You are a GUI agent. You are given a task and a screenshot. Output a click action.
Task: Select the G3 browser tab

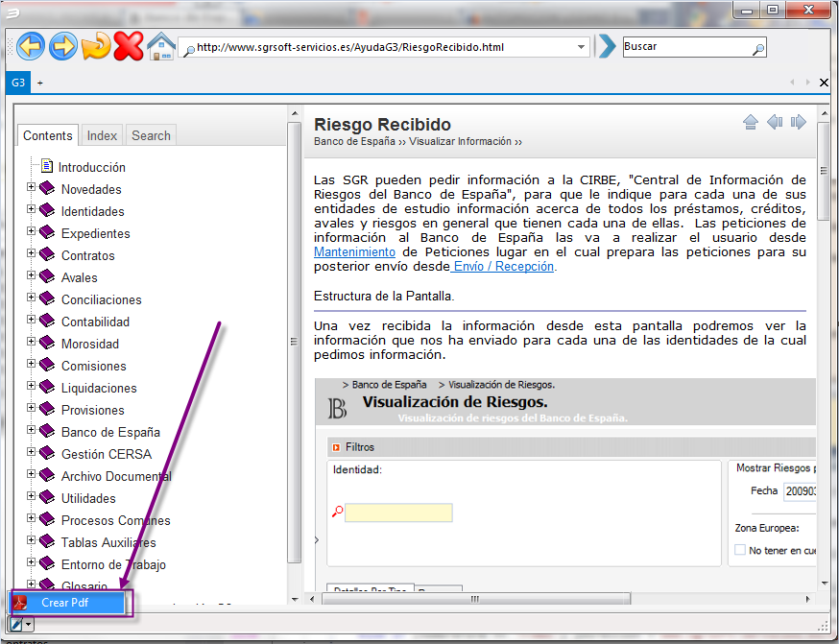coord(18,83)
